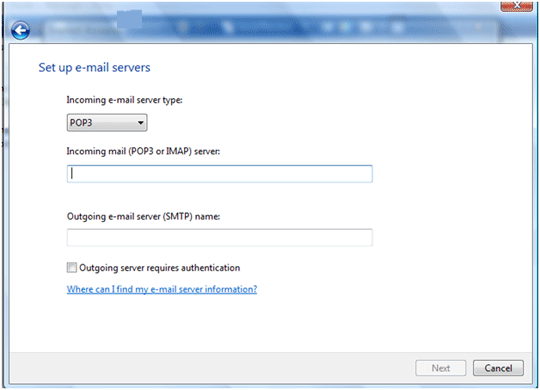
Task: Cancel the e-mail setup wizard
Action: 498,368
